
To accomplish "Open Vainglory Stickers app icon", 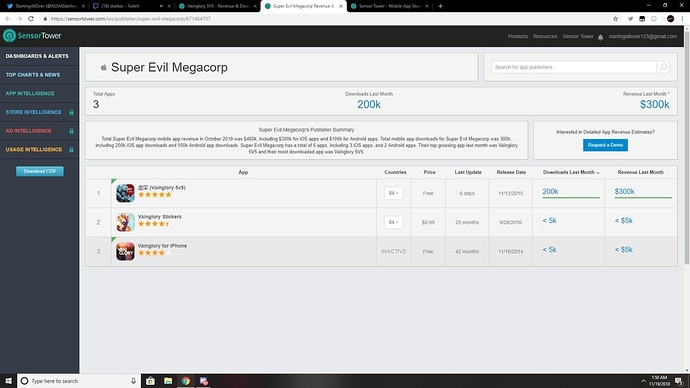I will (x=125, y=222).
